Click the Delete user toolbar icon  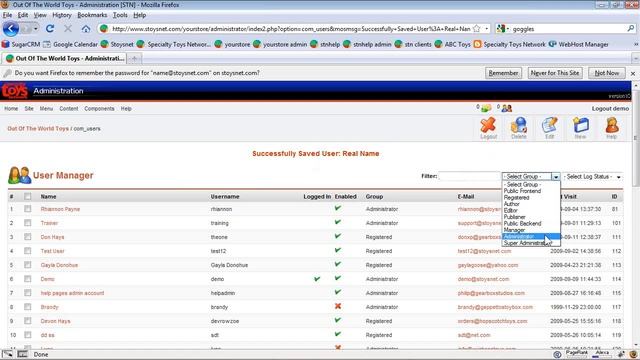[519, 128]
